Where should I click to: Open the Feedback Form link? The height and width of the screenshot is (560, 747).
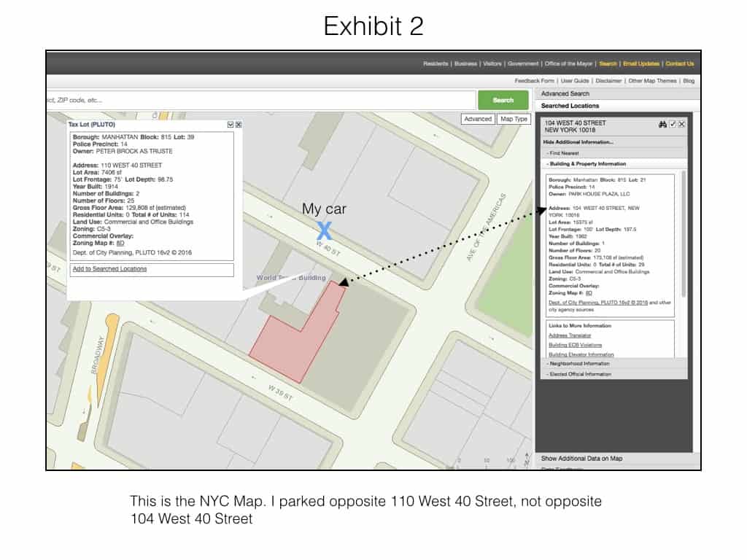pos(535,81)
